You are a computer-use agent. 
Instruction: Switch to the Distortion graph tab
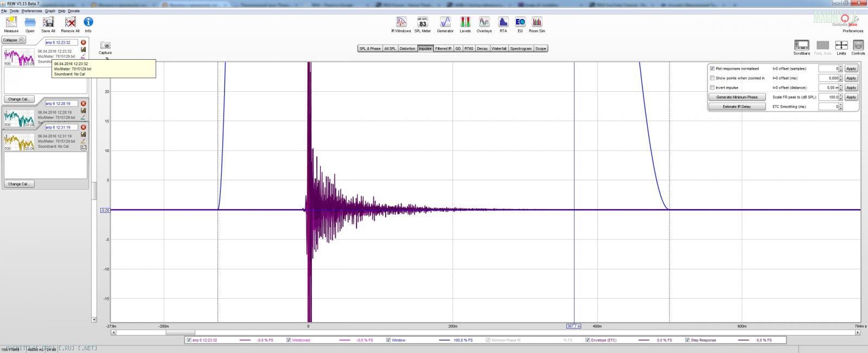click(407, 48)
